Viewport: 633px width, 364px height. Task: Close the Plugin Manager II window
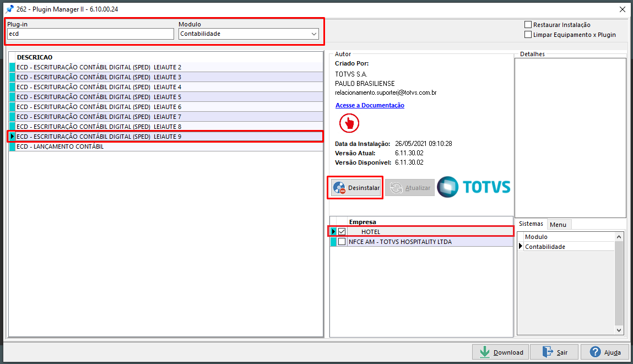[622, 9]
